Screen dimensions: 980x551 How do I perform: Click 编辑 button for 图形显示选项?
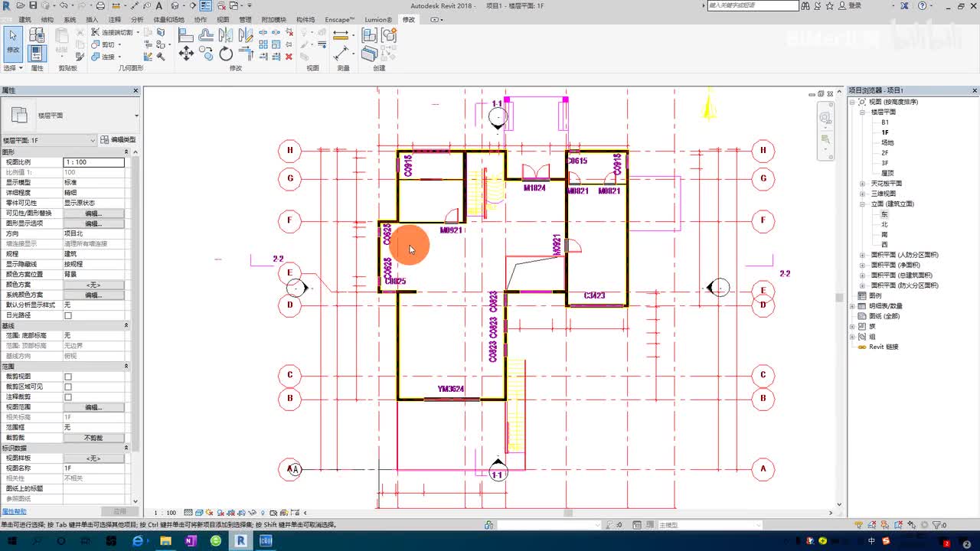pos(93,223)
